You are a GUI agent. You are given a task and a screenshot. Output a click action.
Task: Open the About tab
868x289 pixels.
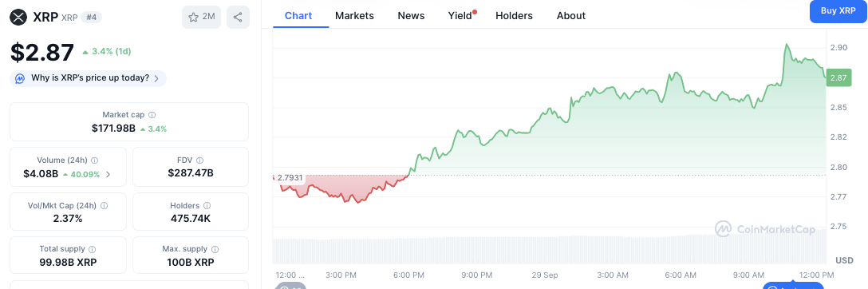tap(571, 16)
